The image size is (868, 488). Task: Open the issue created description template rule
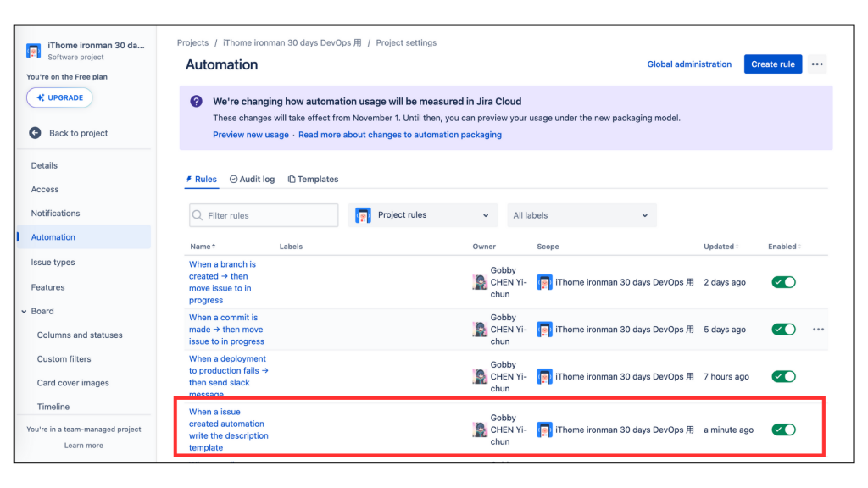[x=228, y=430]
